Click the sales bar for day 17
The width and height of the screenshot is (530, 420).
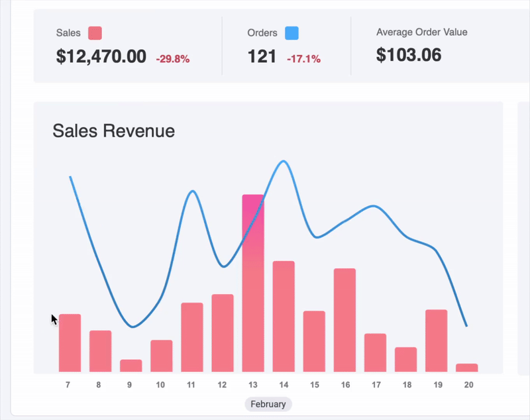(x=375, y=352)
